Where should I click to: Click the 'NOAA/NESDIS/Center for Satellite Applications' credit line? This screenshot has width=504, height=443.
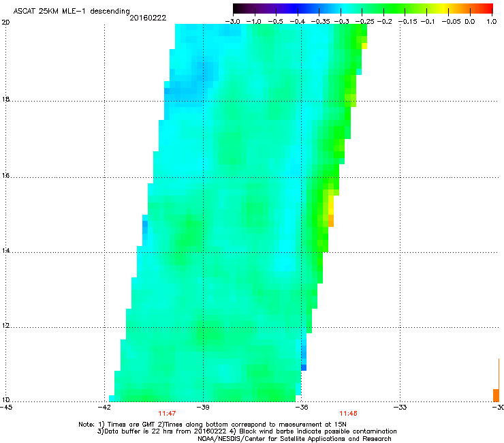(x=294, y=439)
